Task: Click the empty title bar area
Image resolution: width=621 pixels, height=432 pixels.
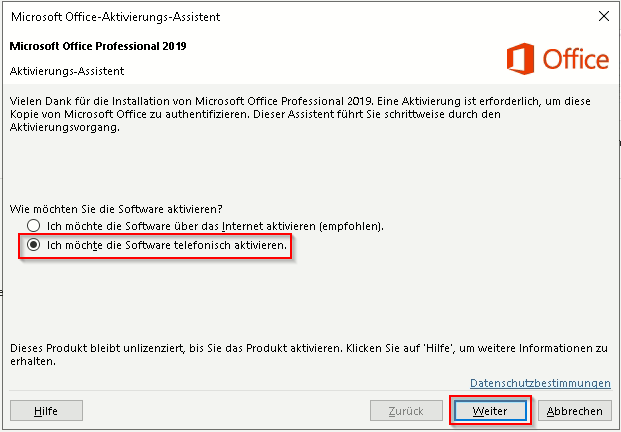Action: tap(400, 17)
